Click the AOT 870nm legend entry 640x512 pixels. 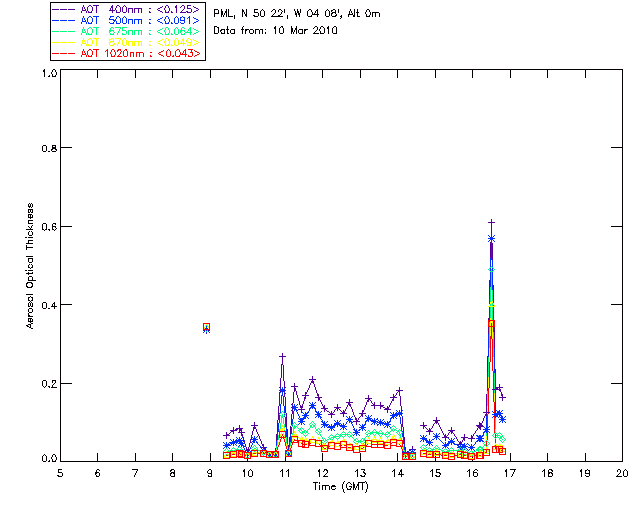[x=127, y=42]
